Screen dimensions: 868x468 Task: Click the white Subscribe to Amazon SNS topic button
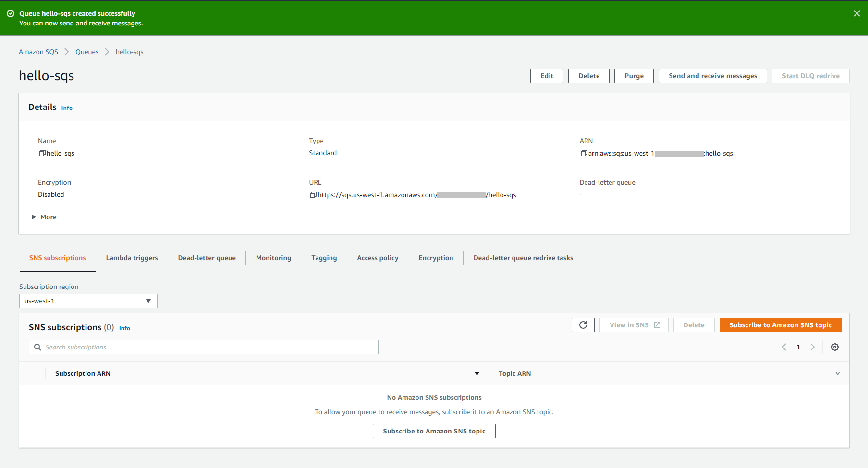point(434,431)
